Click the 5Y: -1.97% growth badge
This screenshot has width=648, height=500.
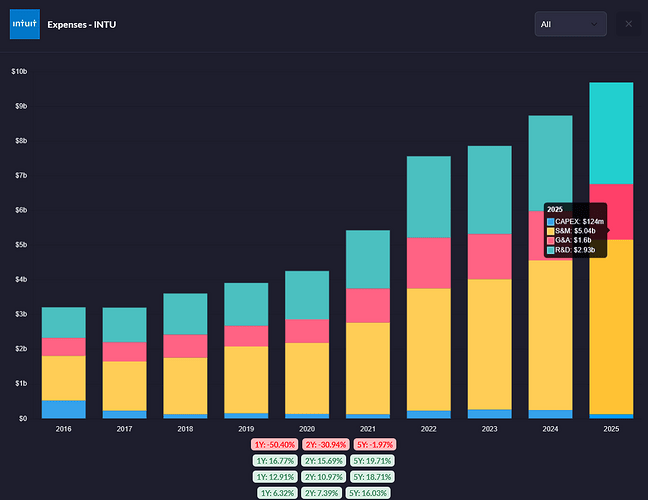(375, 443)
